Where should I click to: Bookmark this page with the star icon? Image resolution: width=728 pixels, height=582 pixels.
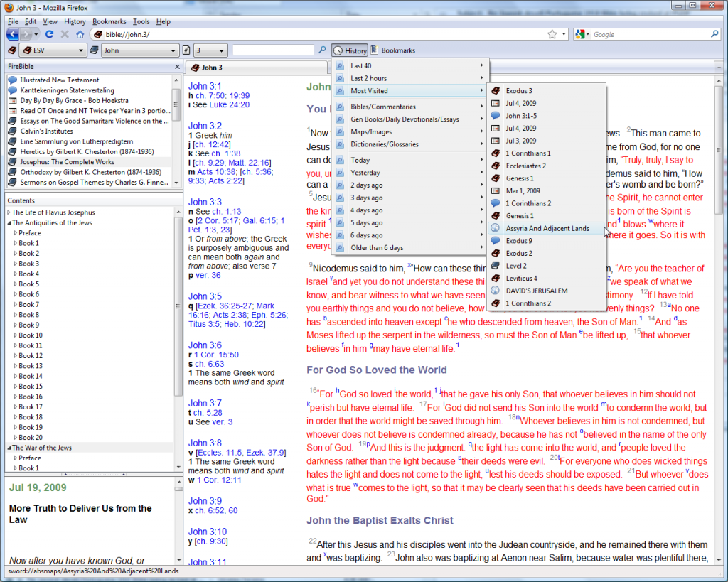coord(552,34)
